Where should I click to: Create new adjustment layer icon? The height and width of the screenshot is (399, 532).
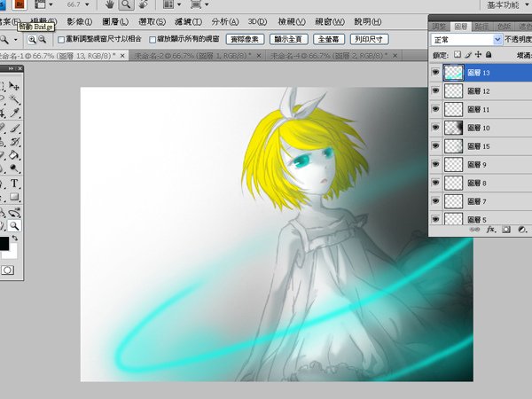coord(522,230)
